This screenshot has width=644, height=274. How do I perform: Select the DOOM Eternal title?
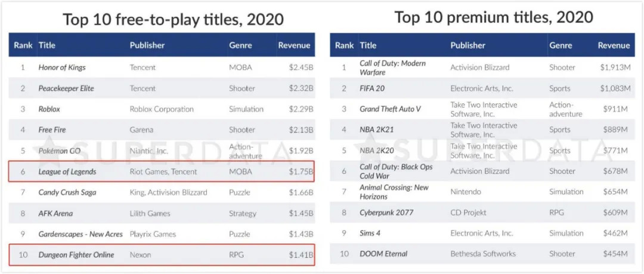pos(383,254)
